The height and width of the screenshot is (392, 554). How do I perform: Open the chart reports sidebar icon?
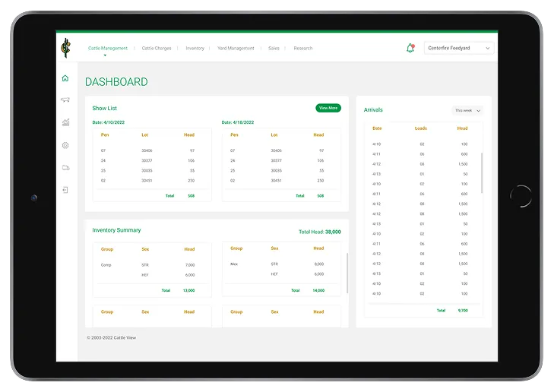point(65,122)
